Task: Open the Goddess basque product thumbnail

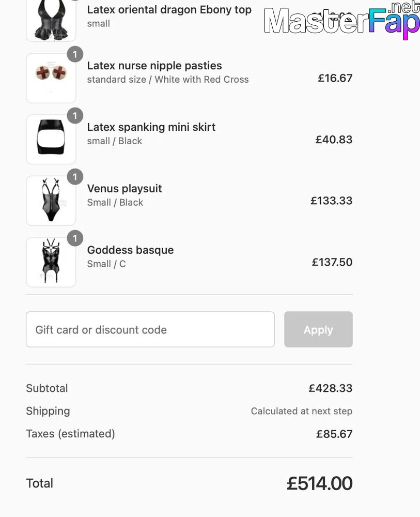Action: click(x=51, y=262)
